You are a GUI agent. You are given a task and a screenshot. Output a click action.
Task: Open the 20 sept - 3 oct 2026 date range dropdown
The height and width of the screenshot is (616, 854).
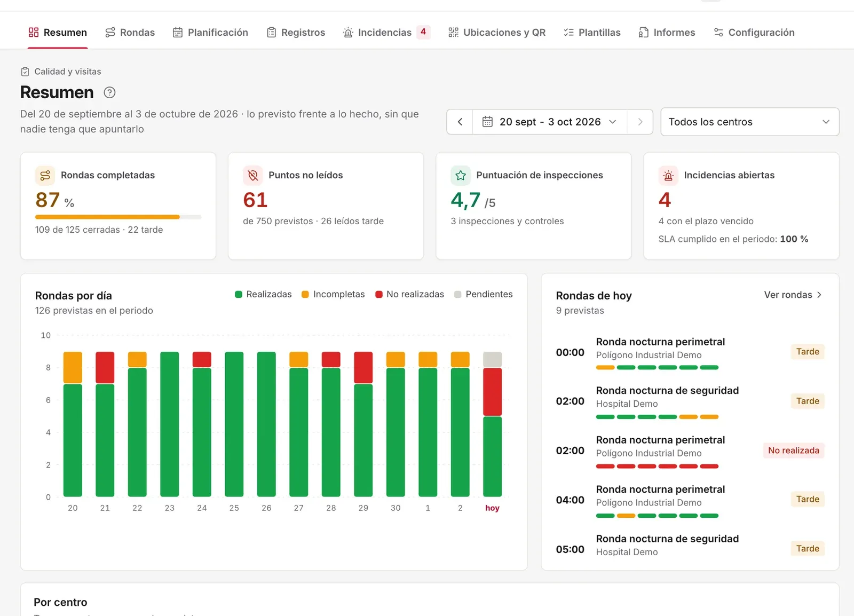550,122
